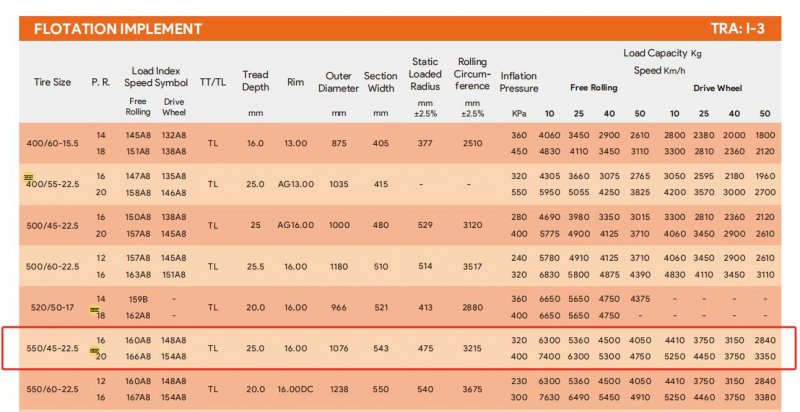Click the Outer Diameter column header
800x412 pixels.
[x=338, y=82]
